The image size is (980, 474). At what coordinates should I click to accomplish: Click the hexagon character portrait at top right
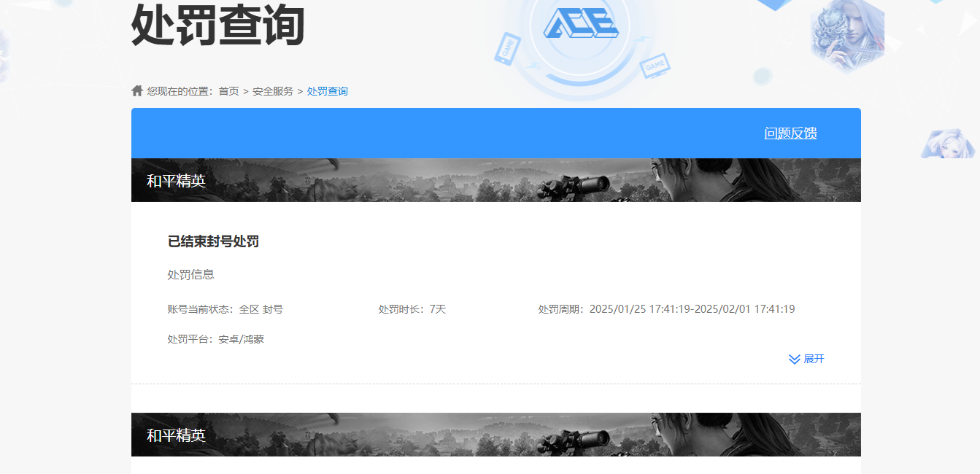pos(846,35)
